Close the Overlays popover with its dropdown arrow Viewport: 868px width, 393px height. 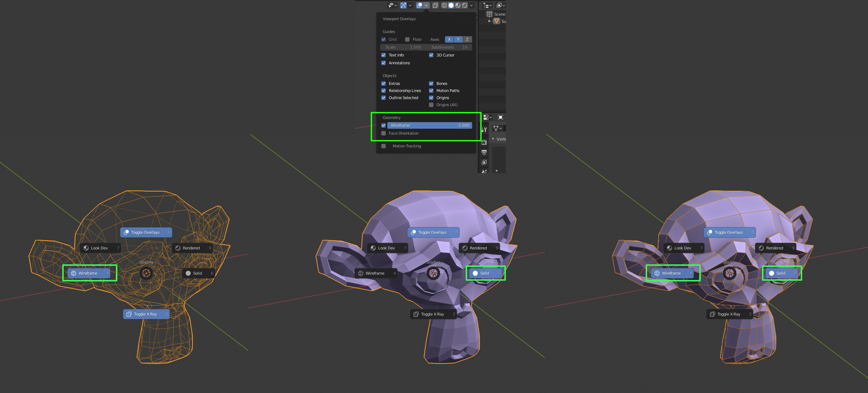point(426,5)
